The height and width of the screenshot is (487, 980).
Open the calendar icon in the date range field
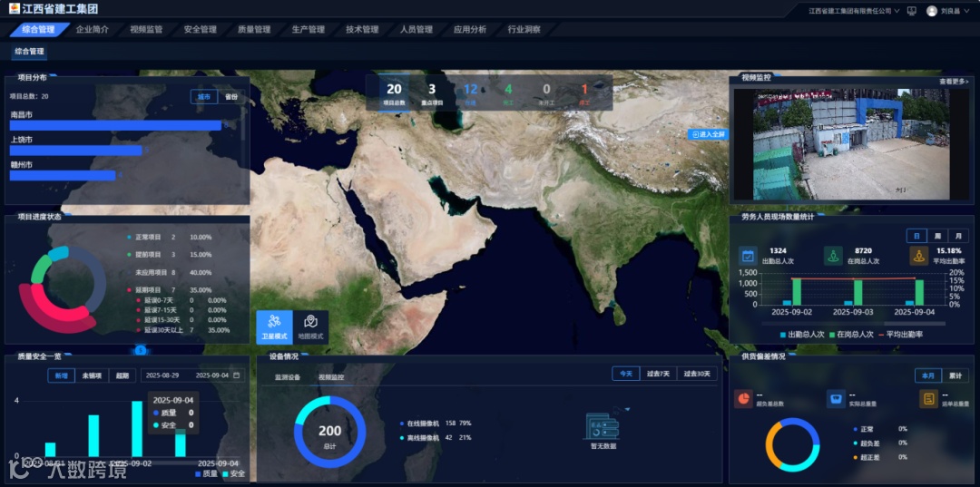tap(236, 375)
